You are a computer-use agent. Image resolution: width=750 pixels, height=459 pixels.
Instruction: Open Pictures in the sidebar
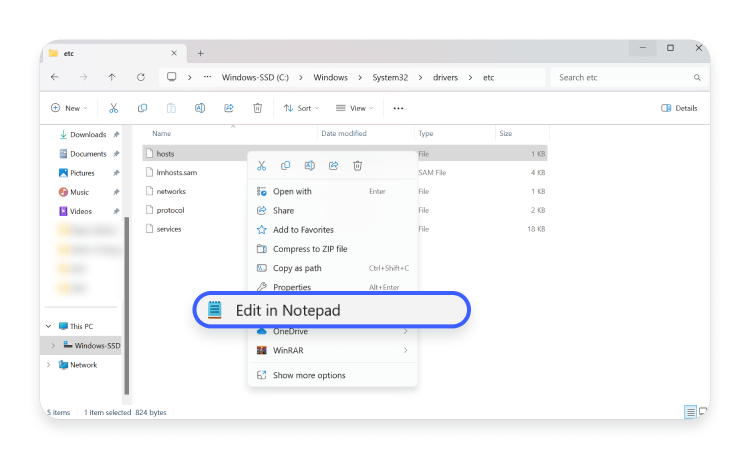(82, 173)
